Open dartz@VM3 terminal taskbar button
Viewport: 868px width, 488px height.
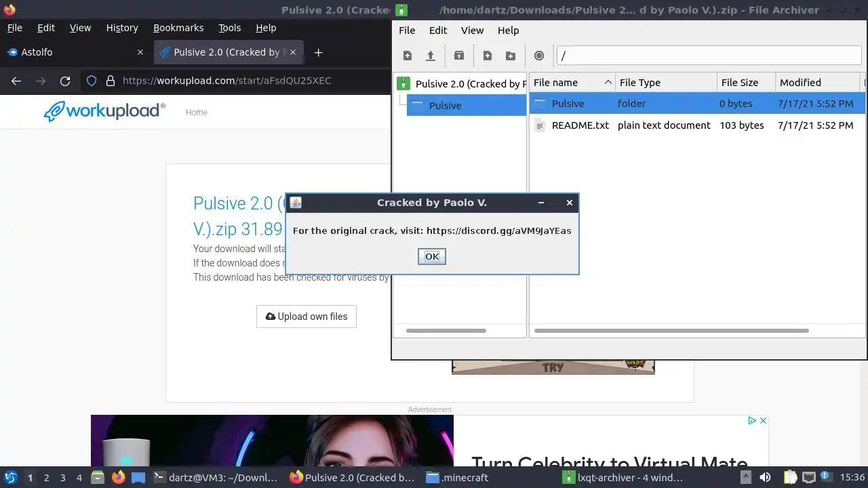point(216,477)
